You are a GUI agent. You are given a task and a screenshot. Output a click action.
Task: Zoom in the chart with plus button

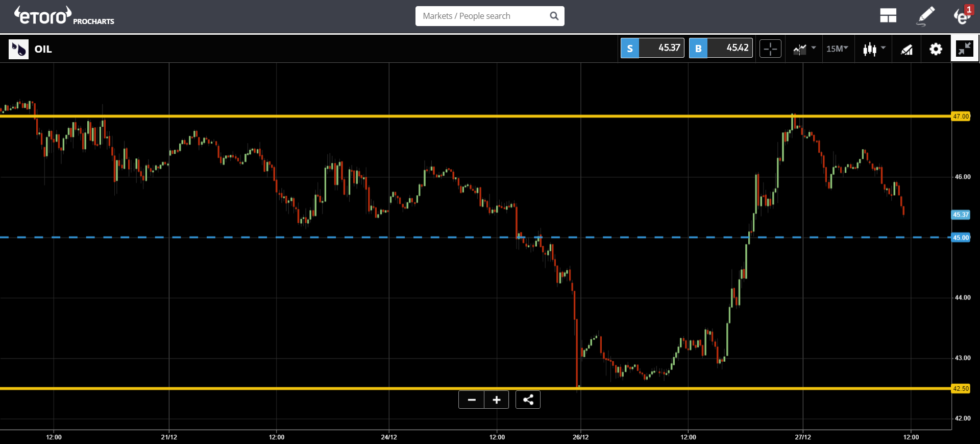pyautogui.click(x=497, y=400)
